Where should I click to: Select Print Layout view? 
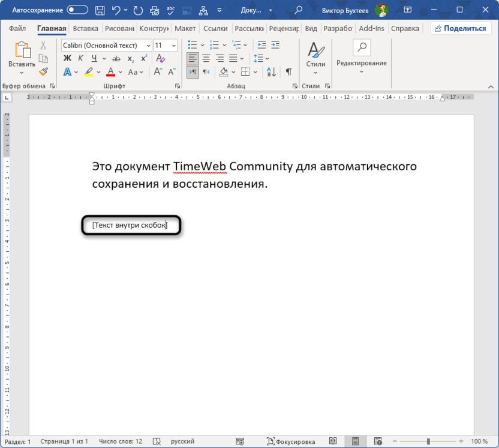tap(355, 441)
